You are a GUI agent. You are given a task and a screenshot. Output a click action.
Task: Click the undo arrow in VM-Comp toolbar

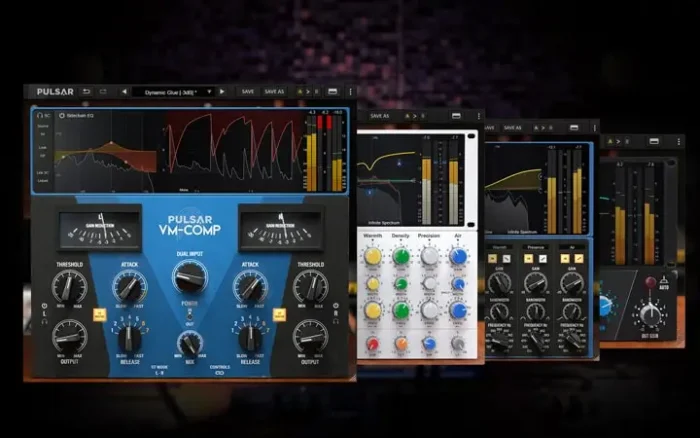tap(87, 91)
